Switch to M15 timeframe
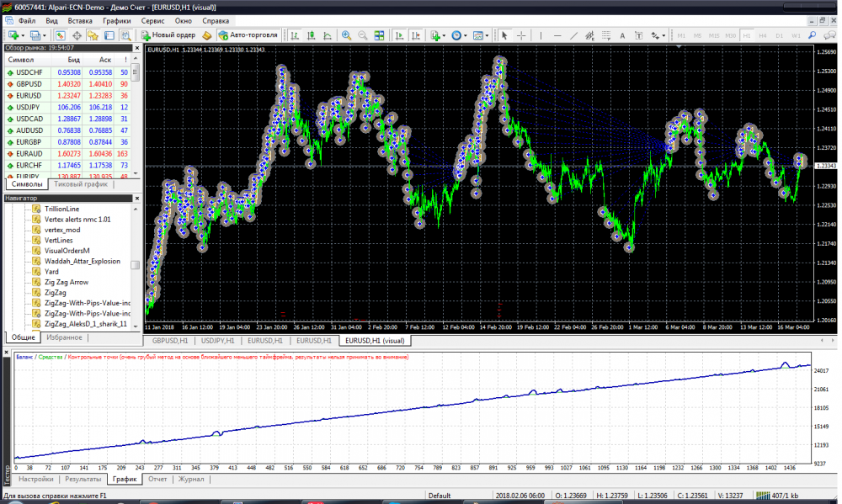842x504 pixels. [714, 35]
